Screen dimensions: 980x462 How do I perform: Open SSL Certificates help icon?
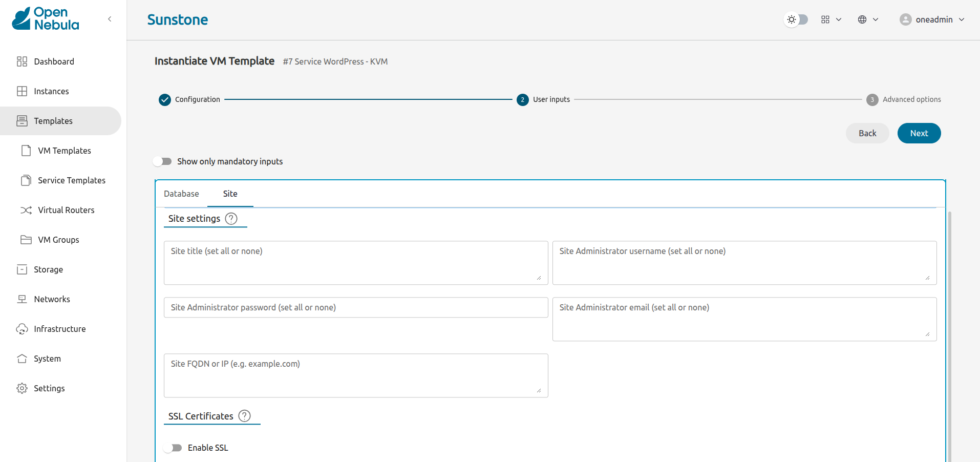245,416
